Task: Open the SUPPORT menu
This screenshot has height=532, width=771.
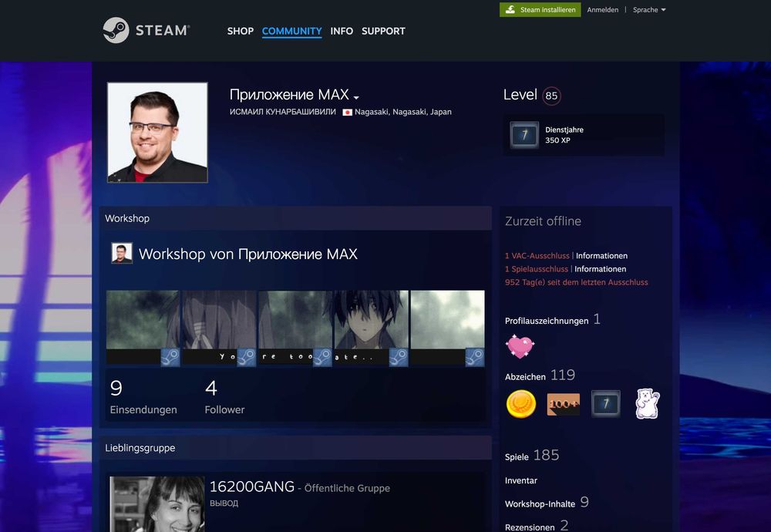Action: [383, 31]
